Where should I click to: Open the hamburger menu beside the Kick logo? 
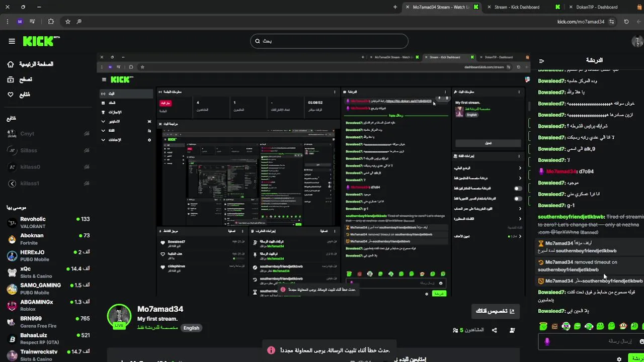click(x=12, y=41)
